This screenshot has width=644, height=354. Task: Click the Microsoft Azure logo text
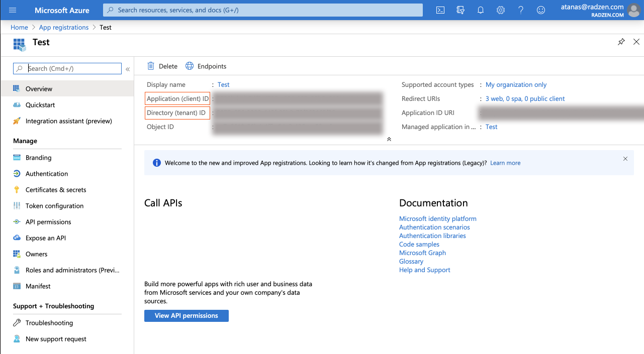62,10
